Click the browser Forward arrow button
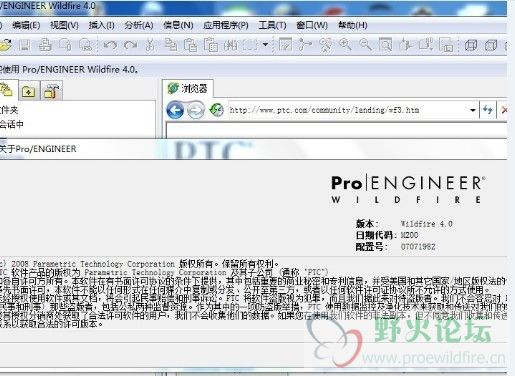This screenshot has height=376, width=515. pyautogui.click(x=196, y=110)
